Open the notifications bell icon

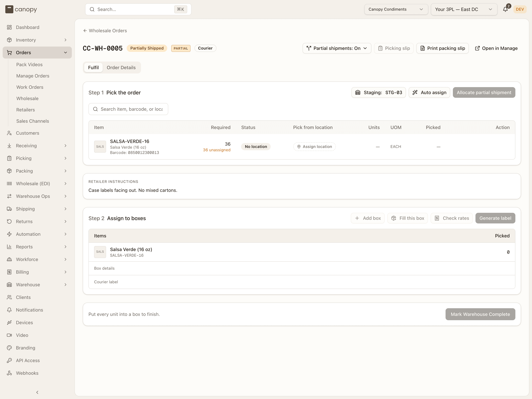[x=505, y=9]
